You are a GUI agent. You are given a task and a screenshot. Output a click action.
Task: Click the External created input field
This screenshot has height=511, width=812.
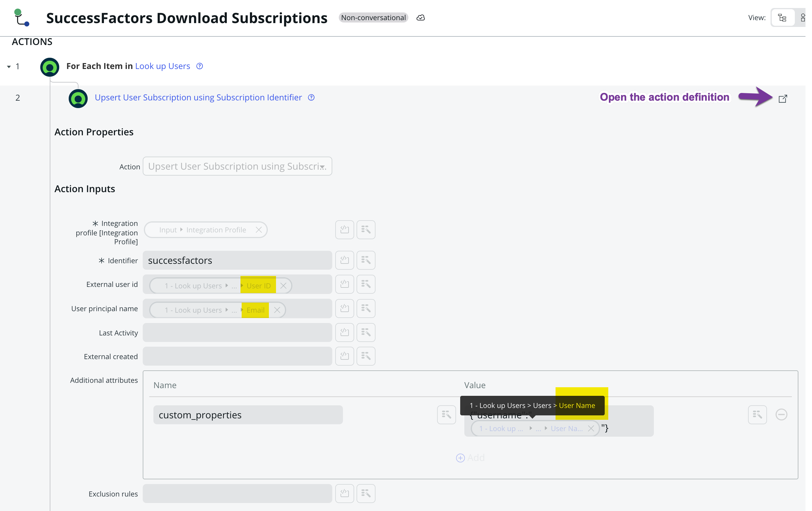point(237,356)
